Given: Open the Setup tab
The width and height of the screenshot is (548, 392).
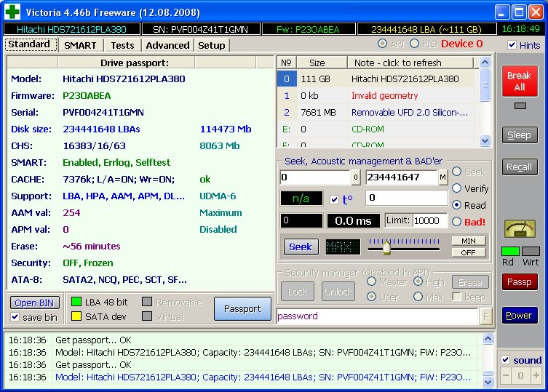Looking at the screenshot, I should (x=212, y=45).
